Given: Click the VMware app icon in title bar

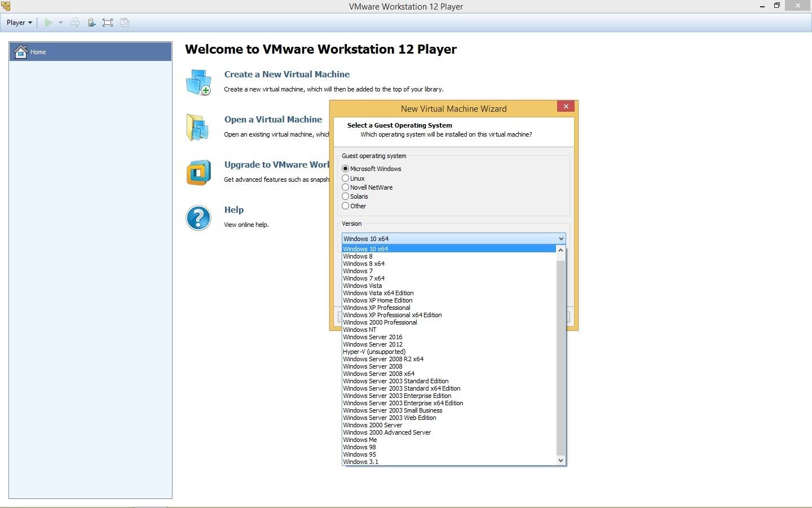Looking at the screenshot, I should (6, 6).
